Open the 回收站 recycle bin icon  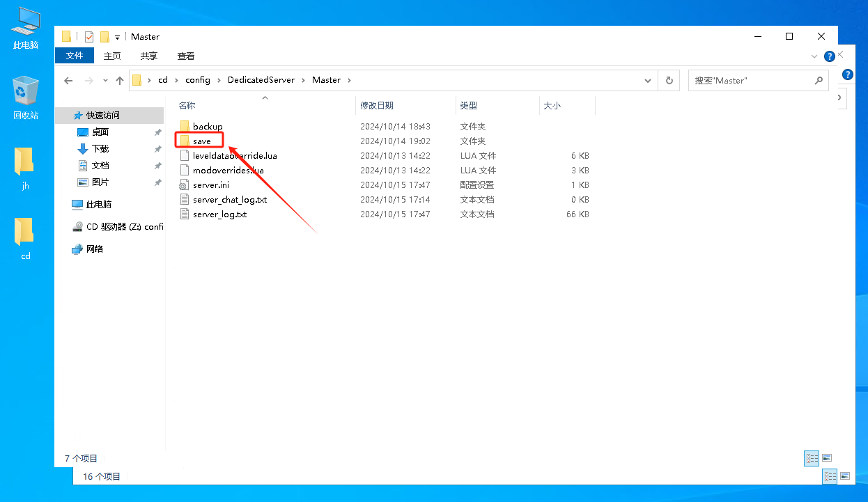(26, 98)
